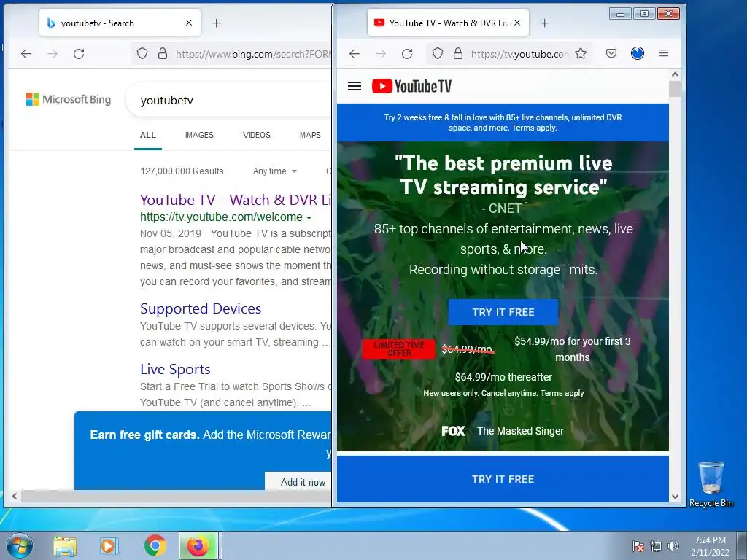Open tracking protection shield in YouTube TV window
Image resolution: width=747 pixels, height=560 pixels.
(x=438, y=53)
